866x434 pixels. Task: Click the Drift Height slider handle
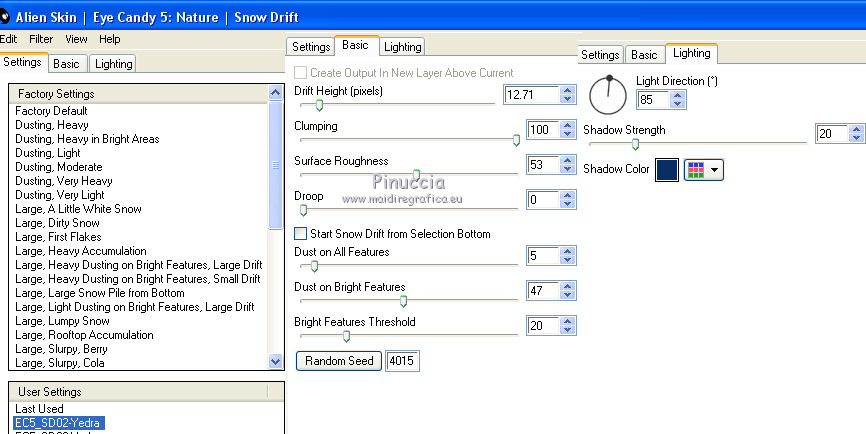pyautogui.click(x=319, y=105)
